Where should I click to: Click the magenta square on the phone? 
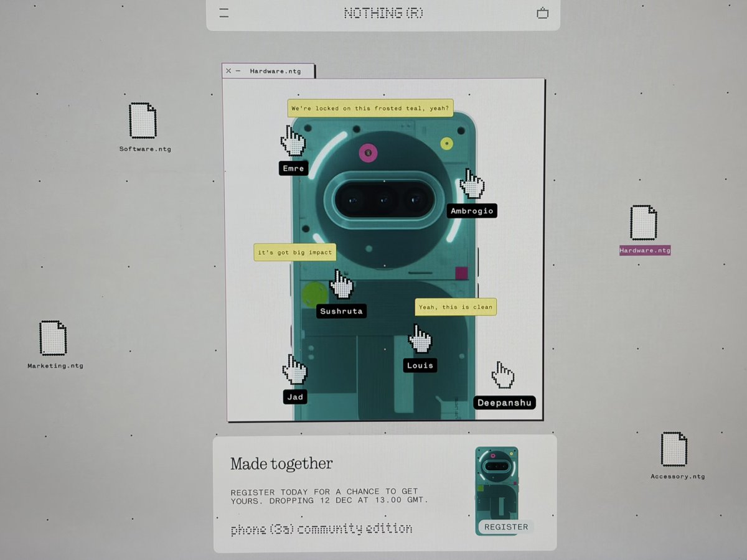pyautogui.click(x=461, y=273)
